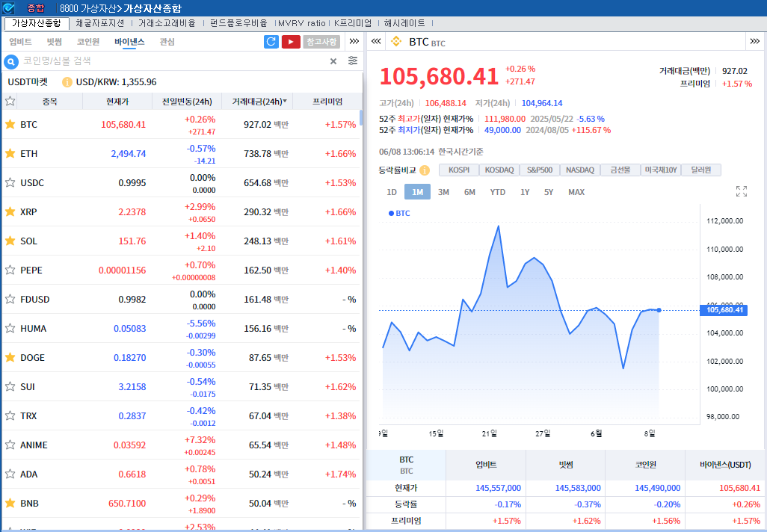
Task: Open the filter settings sliders icon
Action: (353, 61)
